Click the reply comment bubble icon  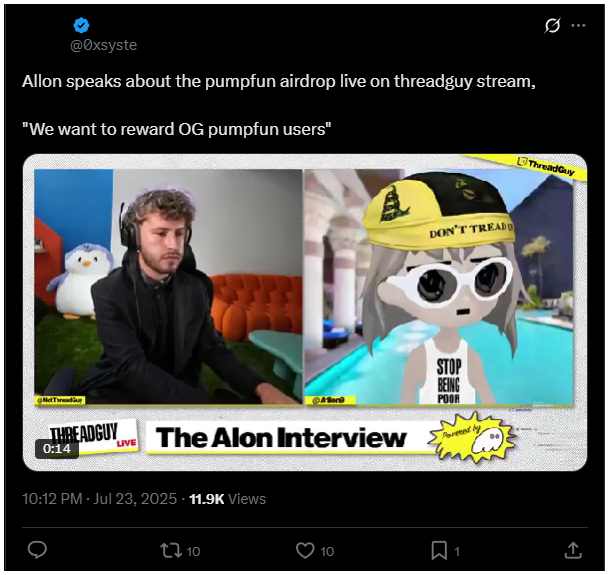(x=37, y=550)
